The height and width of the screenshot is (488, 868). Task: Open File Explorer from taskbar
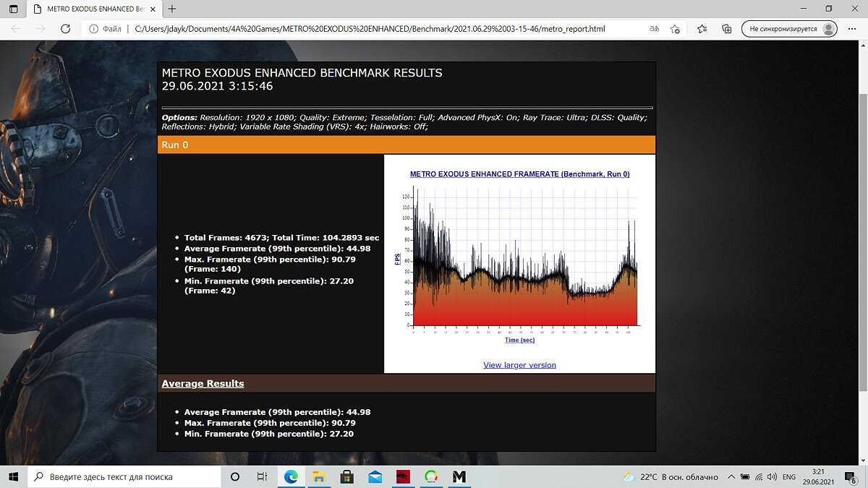pyautogui.click(x=318, y=477)
